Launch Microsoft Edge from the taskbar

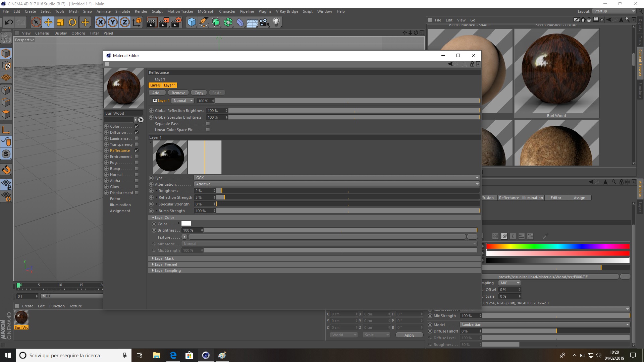(173, 355)
